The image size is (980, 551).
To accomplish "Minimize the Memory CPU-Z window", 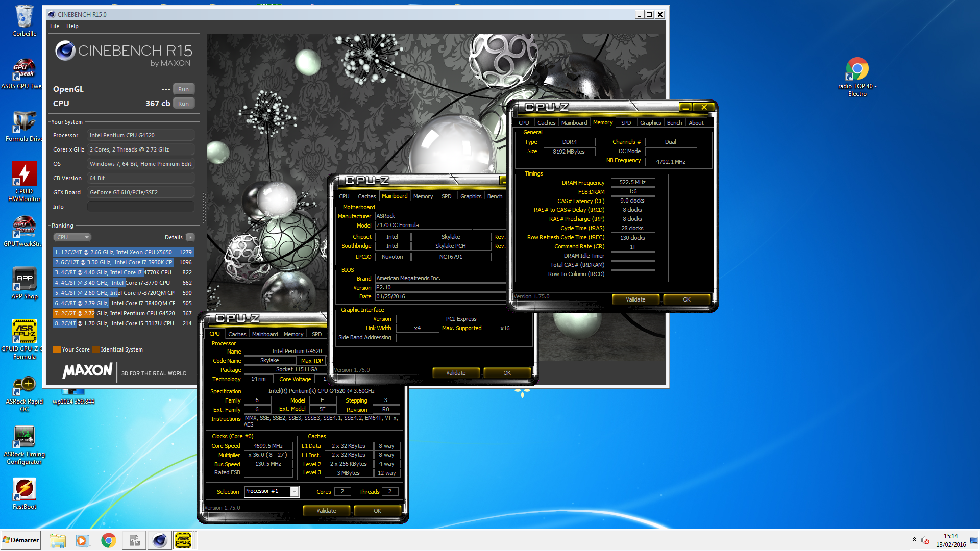I will point(685,107).
